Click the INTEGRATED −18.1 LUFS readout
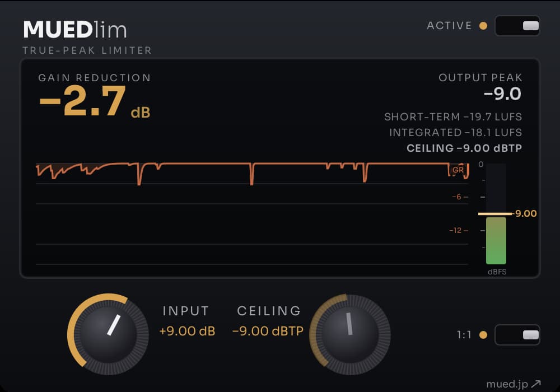This screenshot has width=560, height=392. tap(456, 133)
